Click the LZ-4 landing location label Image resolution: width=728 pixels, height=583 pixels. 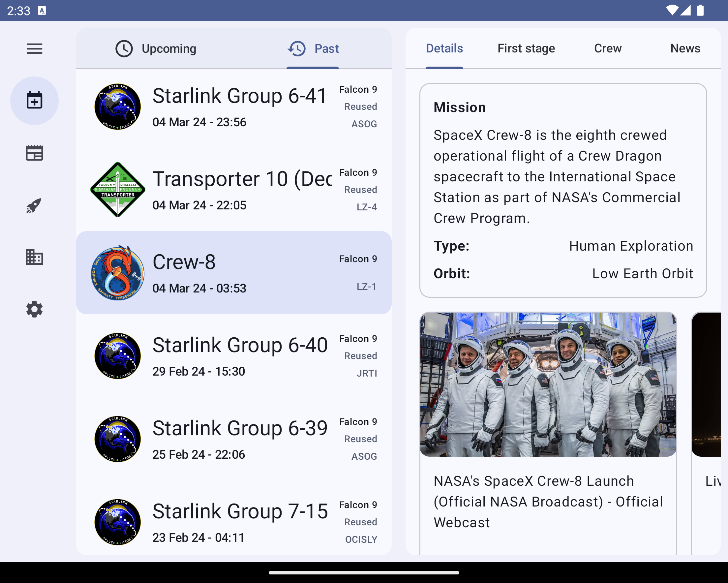coord(367,207)
